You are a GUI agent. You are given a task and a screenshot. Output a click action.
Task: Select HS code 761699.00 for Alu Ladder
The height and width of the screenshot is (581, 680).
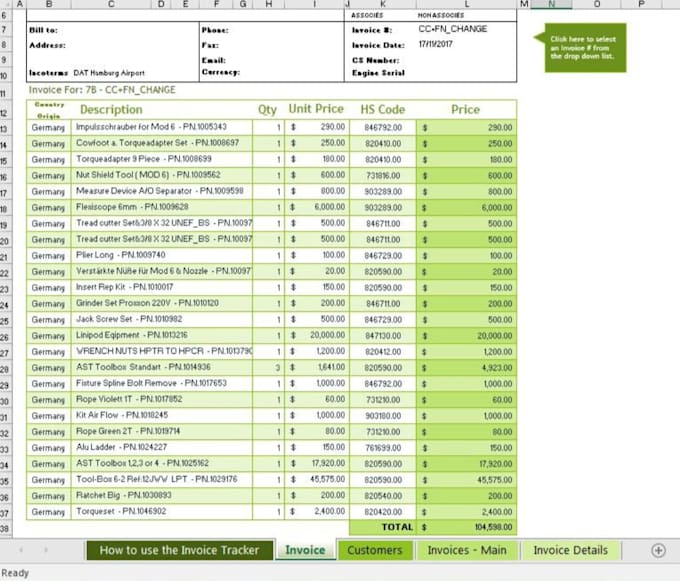click(x=382, y=448)
